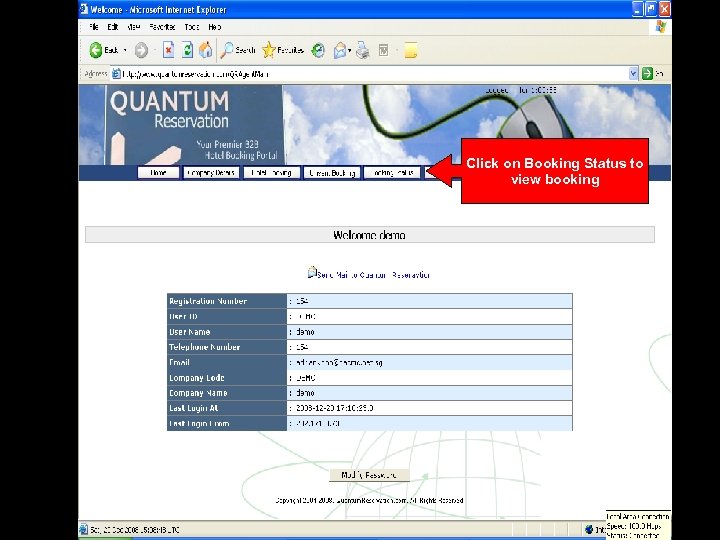This screenshot has width=720, height=540.
Task: Refresh the page with the green arrows icon
Action: [187, 50]
